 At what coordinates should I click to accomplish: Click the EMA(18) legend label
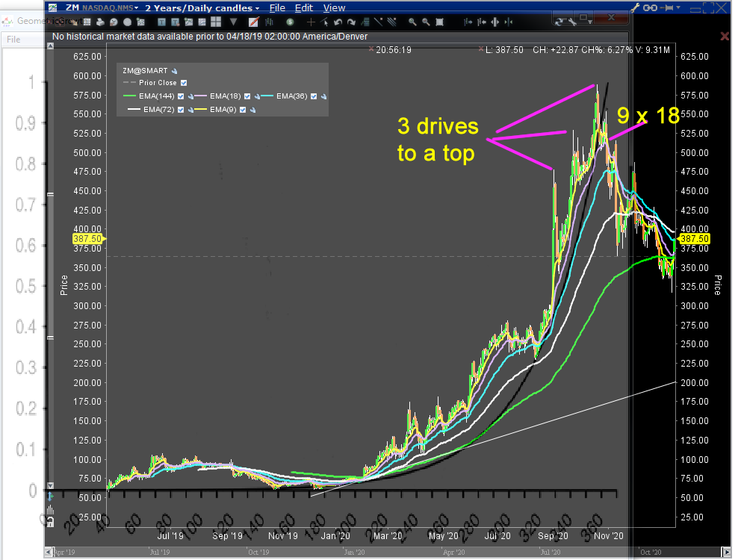(226, 96)
